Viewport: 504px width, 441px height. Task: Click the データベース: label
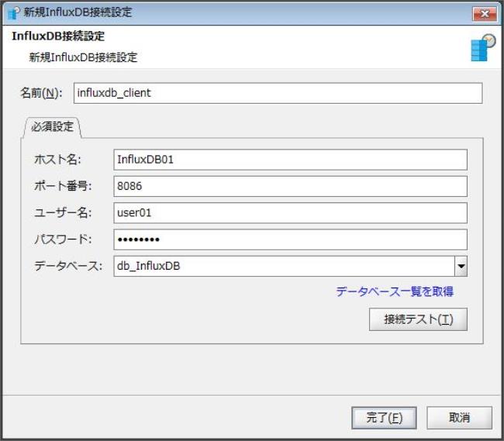[68, 266]
